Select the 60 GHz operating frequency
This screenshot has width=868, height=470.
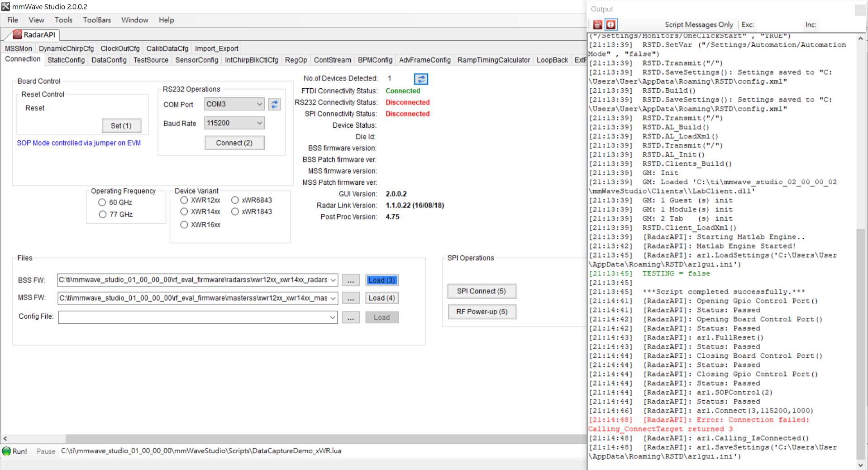click(x=102, y=202)
